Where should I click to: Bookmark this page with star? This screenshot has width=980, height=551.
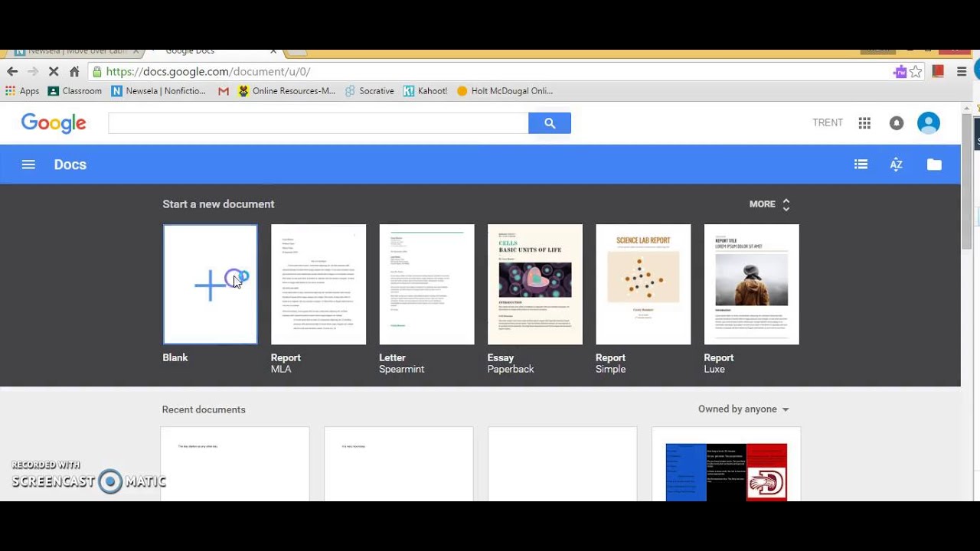pyautogui.click(x=916, y=71)
